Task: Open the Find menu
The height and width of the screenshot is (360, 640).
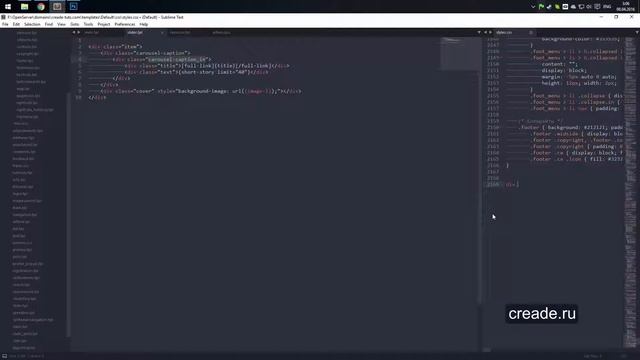Action: (49, 24)
